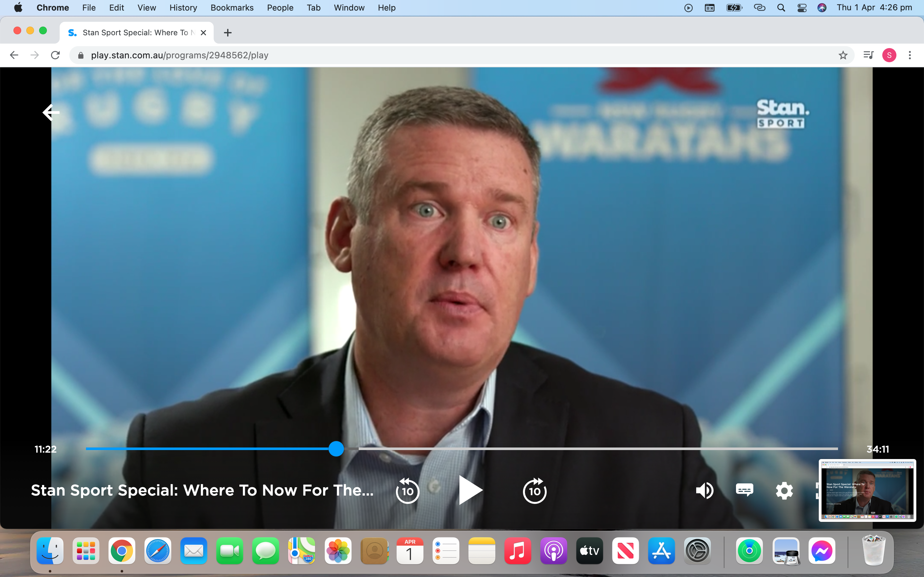Open the Bookmarks menu
The image size is (924, 577).
click(232, 8)
